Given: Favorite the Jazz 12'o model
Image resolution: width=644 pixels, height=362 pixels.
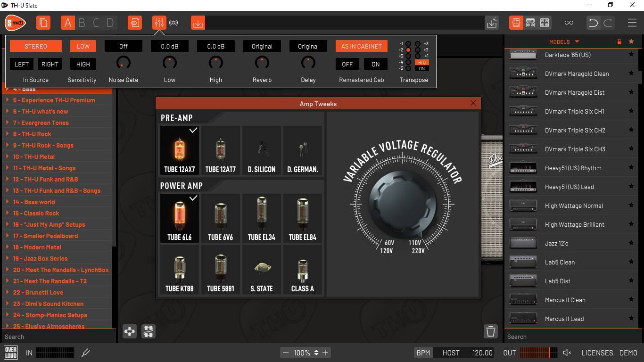Looking at the screenshot, I should point(631,243).
